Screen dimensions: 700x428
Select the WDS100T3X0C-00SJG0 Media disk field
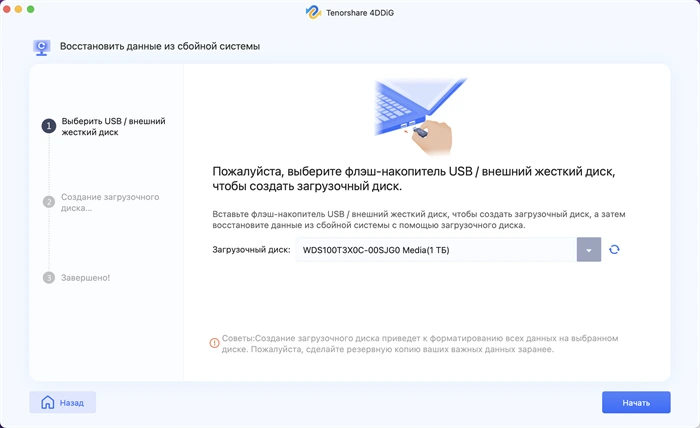pos(436,249)
